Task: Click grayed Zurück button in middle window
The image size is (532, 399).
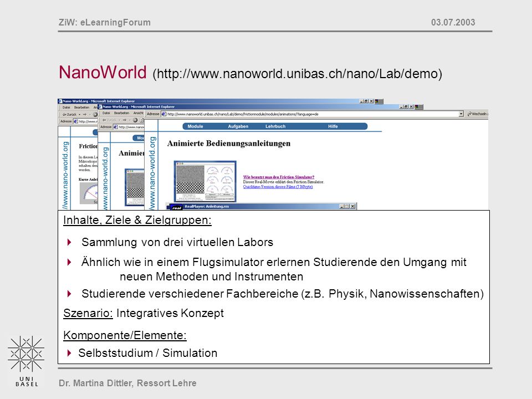Action: click(x=110, y=120)
